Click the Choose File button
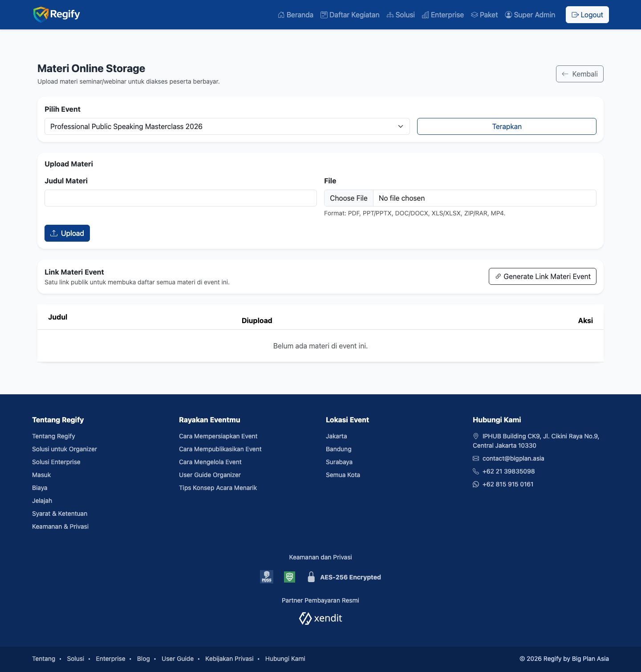 [349, 198]
